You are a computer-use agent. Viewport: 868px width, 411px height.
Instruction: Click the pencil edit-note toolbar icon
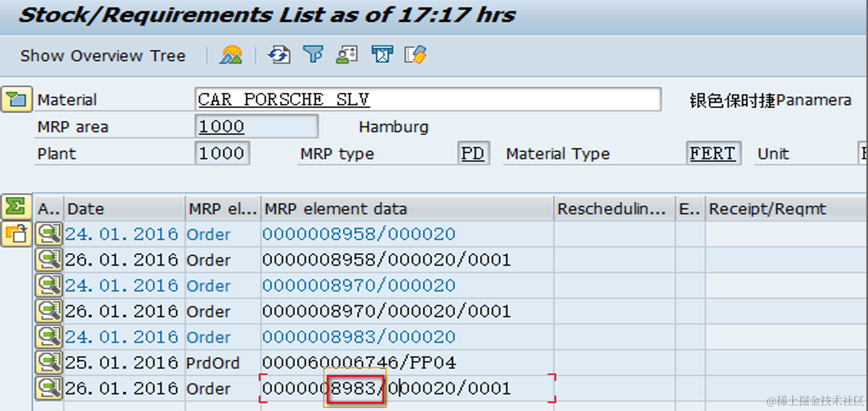click(x=416, y=55)
